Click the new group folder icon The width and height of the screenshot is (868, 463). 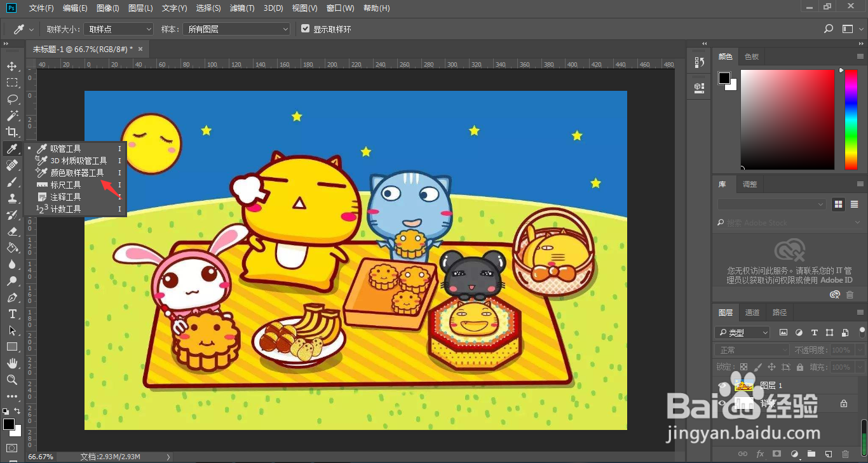click(x=811, y=454)
